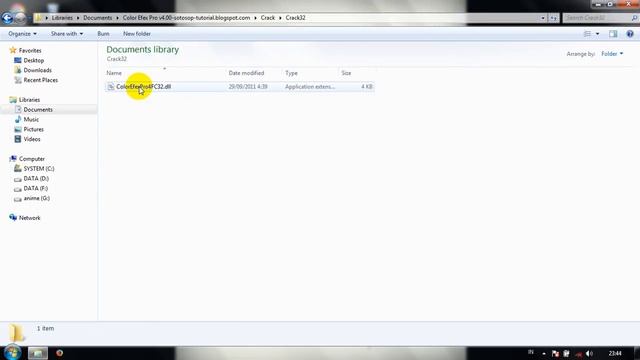Click the dll file's icon

coord(111,87)
